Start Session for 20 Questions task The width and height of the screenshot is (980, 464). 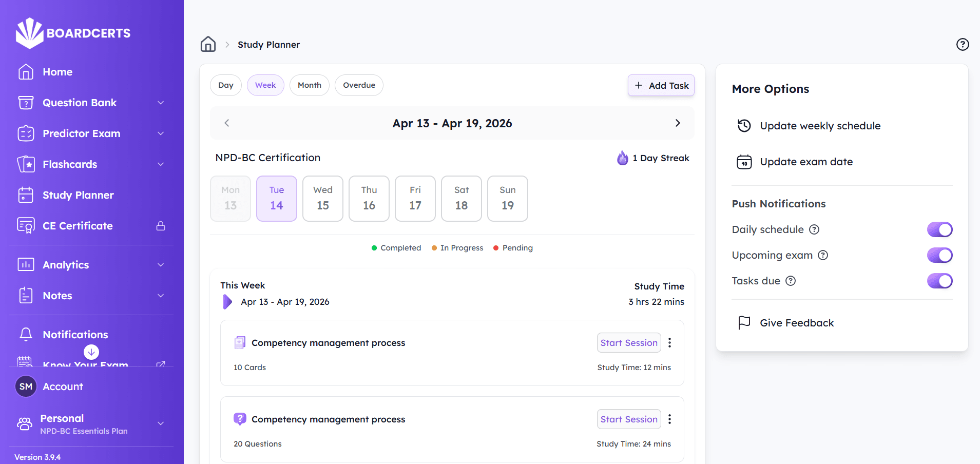(x=628, y=419)
